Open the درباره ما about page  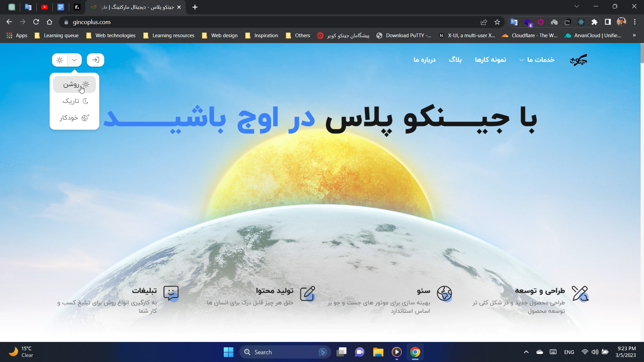425,60
